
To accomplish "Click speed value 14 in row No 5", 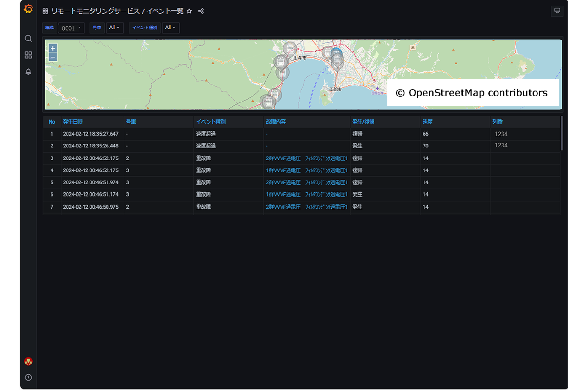I will [x=425, y=182].
